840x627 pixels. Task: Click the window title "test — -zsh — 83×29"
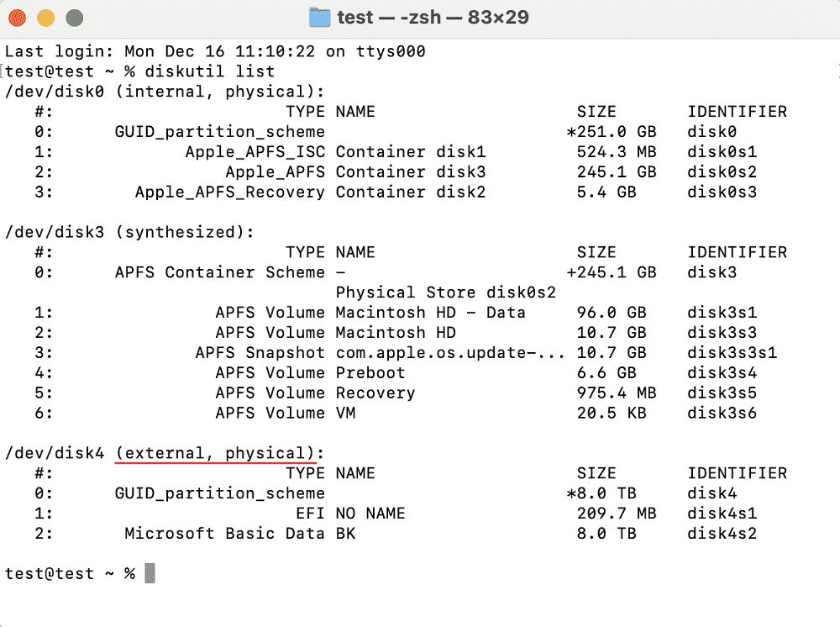click(433, 18)
